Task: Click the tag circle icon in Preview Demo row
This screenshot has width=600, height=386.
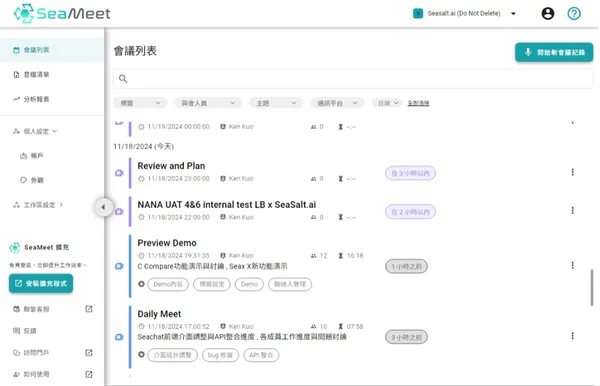Action: click(141, 284)
